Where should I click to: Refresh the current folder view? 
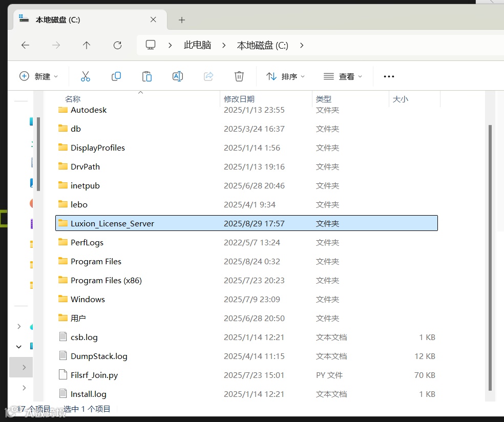(117, 45)
